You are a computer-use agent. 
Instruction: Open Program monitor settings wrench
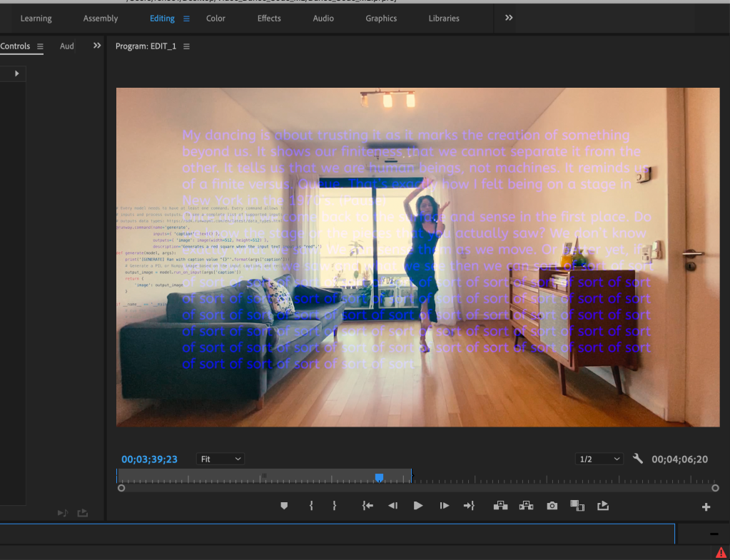(x=638, y=459)
